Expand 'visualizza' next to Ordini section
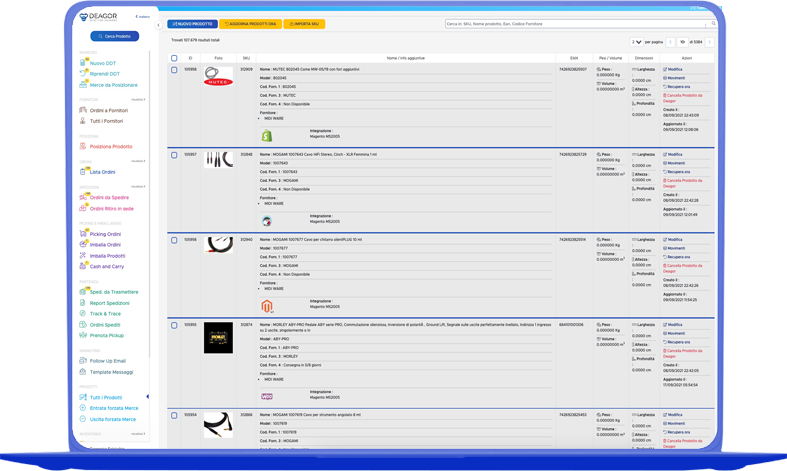Screen dimensions: 787x471 (138, 161)
